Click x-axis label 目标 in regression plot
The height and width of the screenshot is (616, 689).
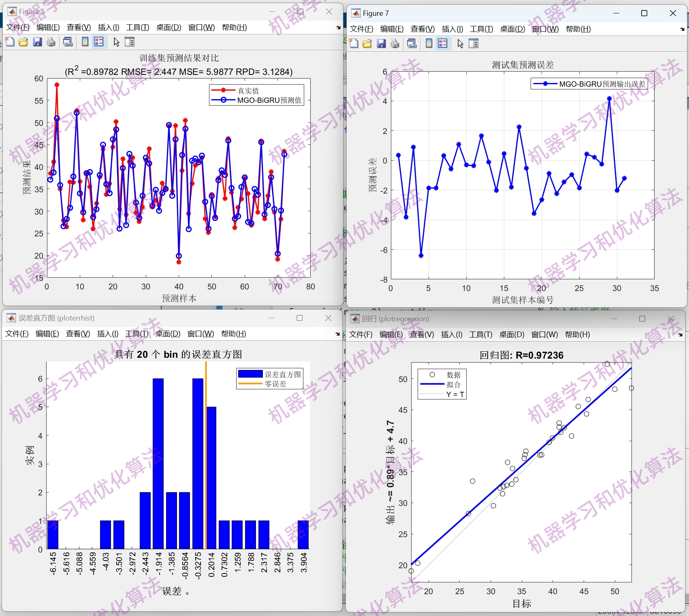[521, 603]
